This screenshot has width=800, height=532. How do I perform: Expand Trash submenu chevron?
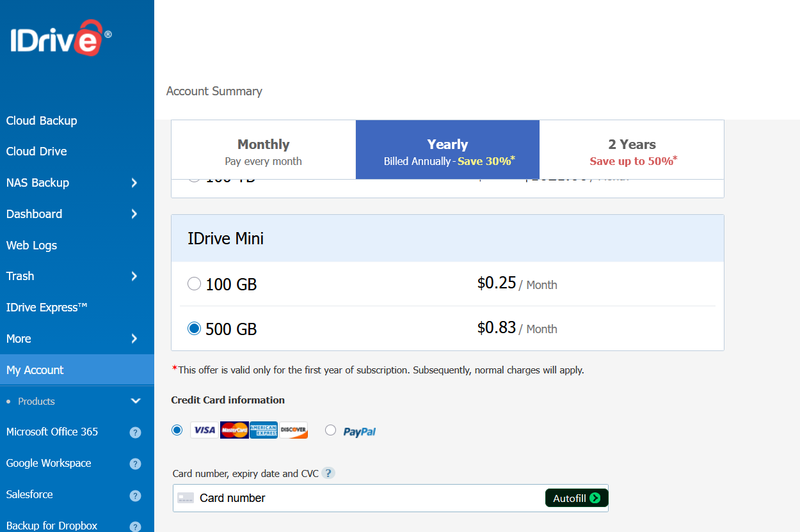click(x=134, y=276)
